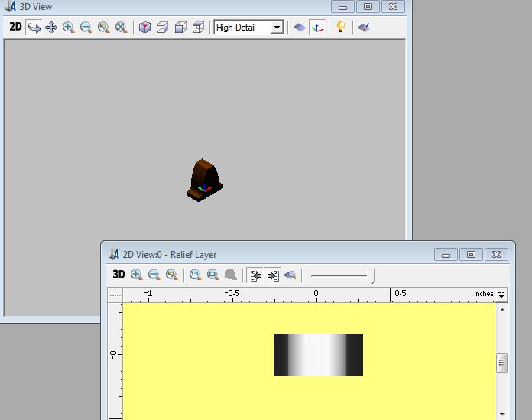Zoom out within the 3D View

pyautogui.click(x=86, y=28)
